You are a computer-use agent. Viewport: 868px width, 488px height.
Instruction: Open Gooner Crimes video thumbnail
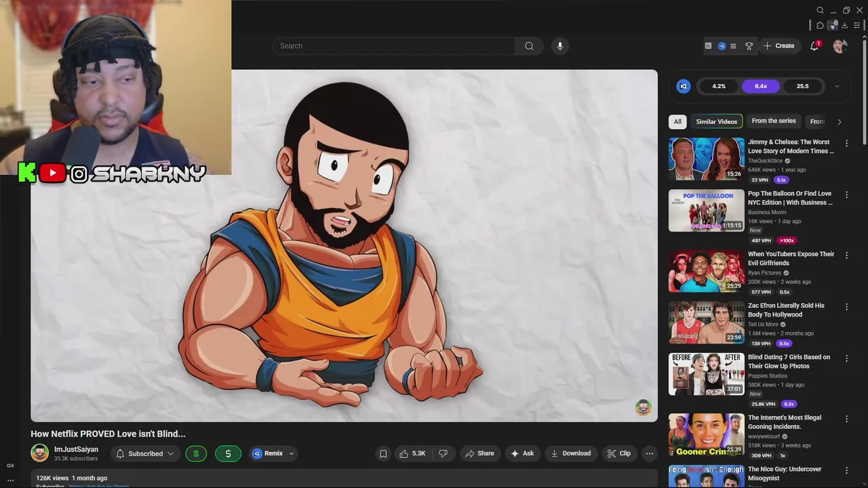(x=706, y=434)
